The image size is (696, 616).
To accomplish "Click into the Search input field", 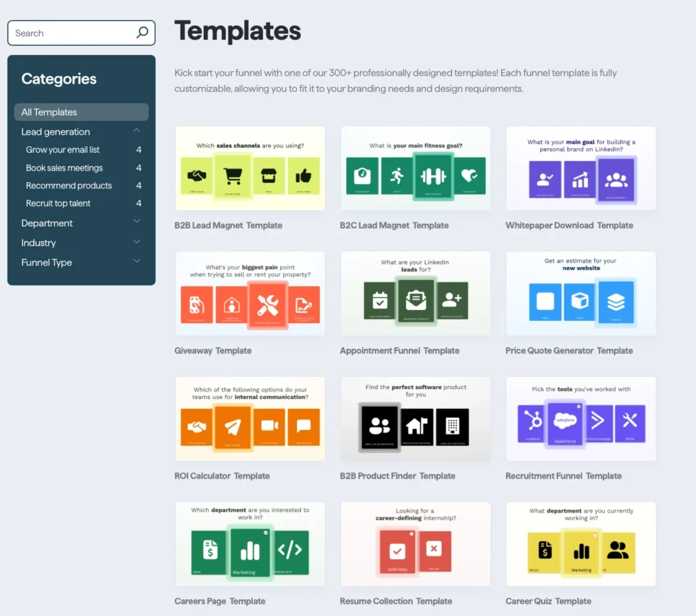I will (82, 33).
